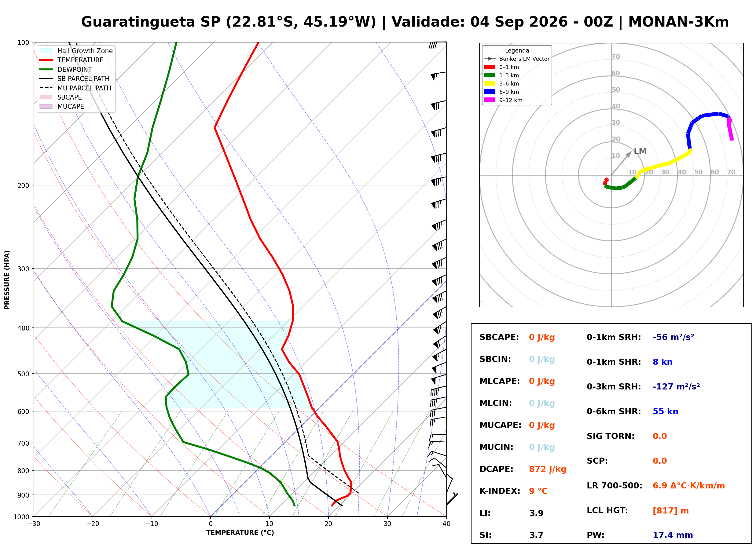Click the TEMPERATURE (°C) axis label

click(x=240, y=533)
